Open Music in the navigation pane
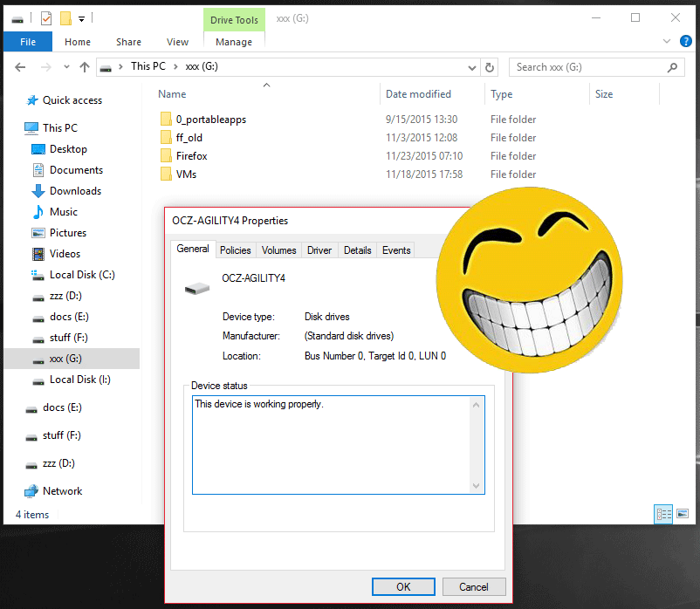The width and height of the screenshot is (700, 609). (64, 212)
